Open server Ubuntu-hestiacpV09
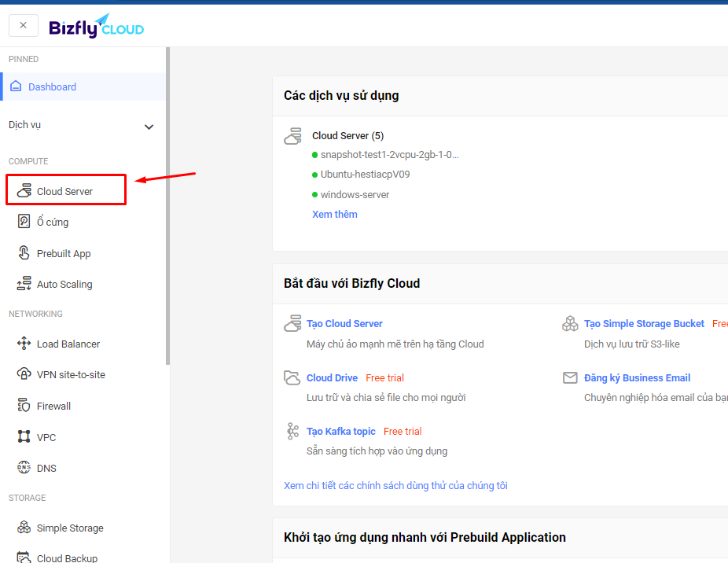 [x=365, y=175]
